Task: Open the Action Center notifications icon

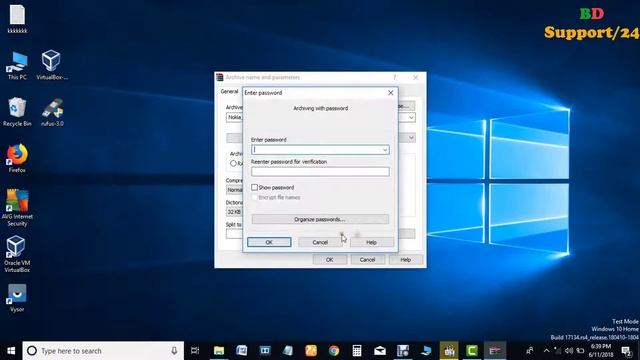Action: (x=627, y=351)
